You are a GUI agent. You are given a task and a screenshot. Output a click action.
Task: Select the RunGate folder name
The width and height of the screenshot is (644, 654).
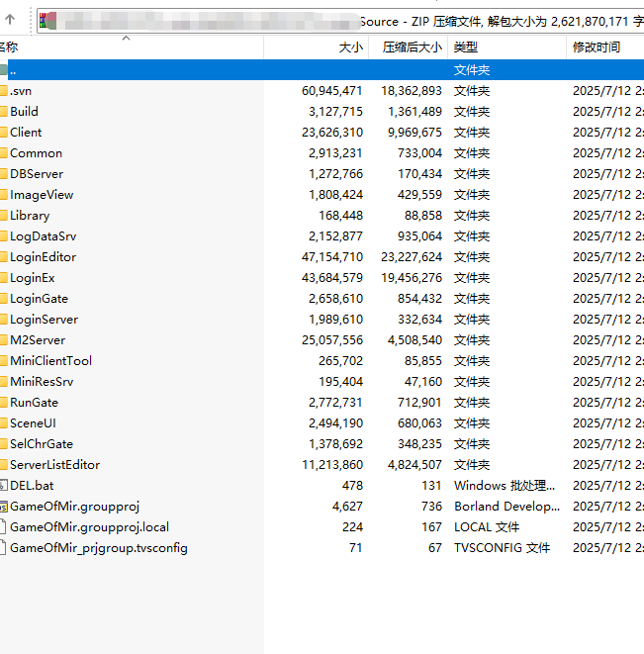point(35,403)
